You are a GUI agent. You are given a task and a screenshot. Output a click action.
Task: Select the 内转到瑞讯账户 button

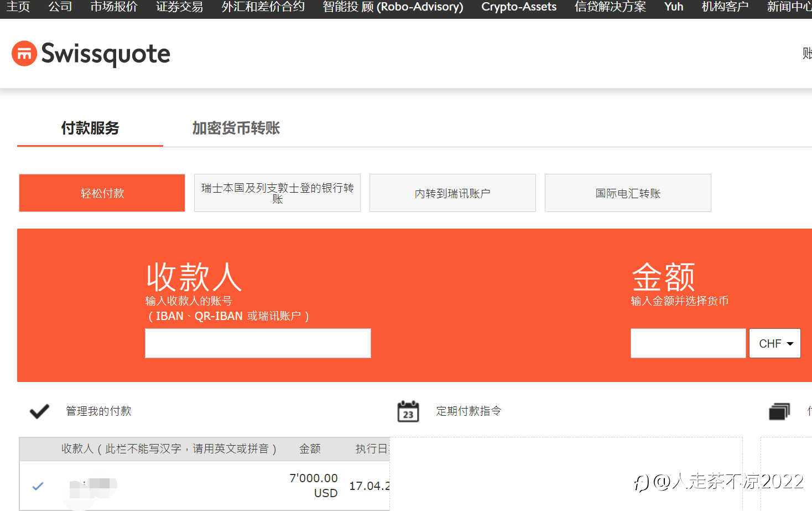[x=452, y=193]
